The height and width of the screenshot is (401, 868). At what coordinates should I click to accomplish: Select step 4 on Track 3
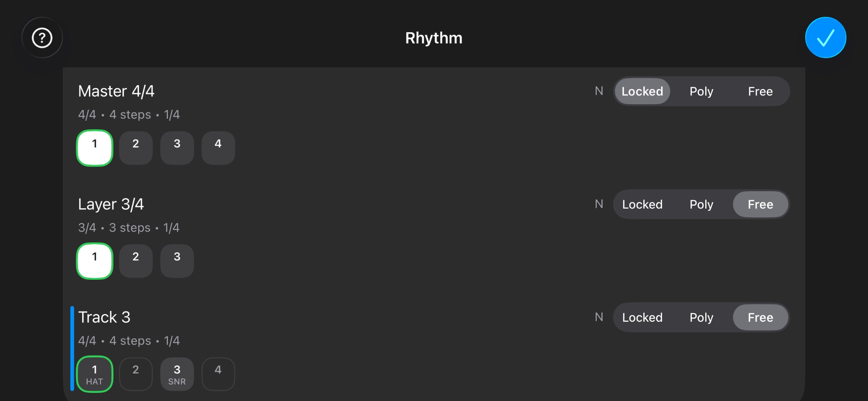click(x=218, y=374)
